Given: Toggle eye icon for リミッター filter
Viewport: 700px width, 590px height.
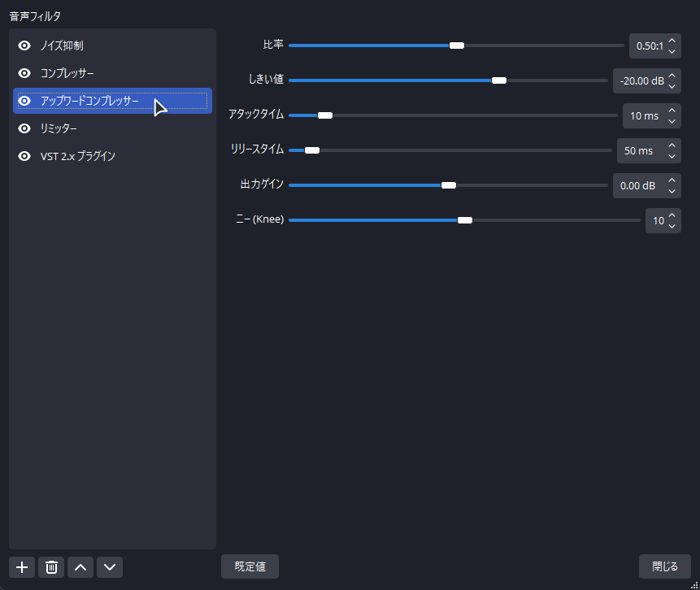Looking at the screenshot, I should [x=24, y=128].
